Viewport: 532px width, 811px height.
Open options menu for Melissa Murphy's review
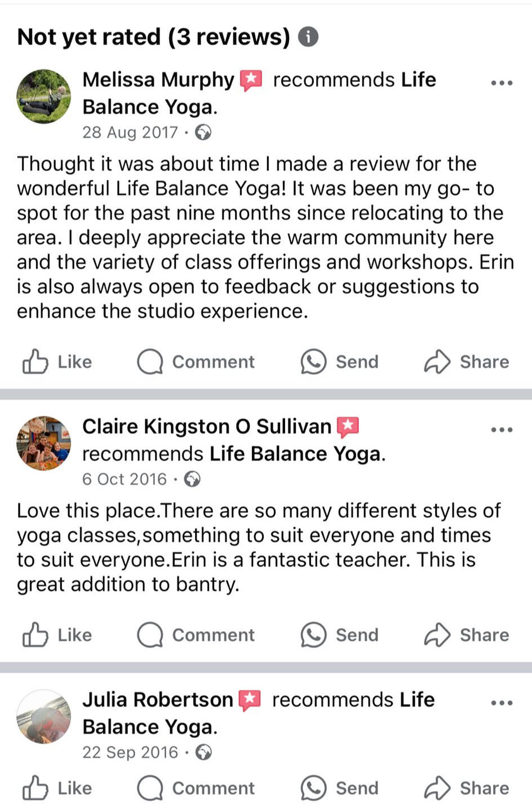click(502, 83)
